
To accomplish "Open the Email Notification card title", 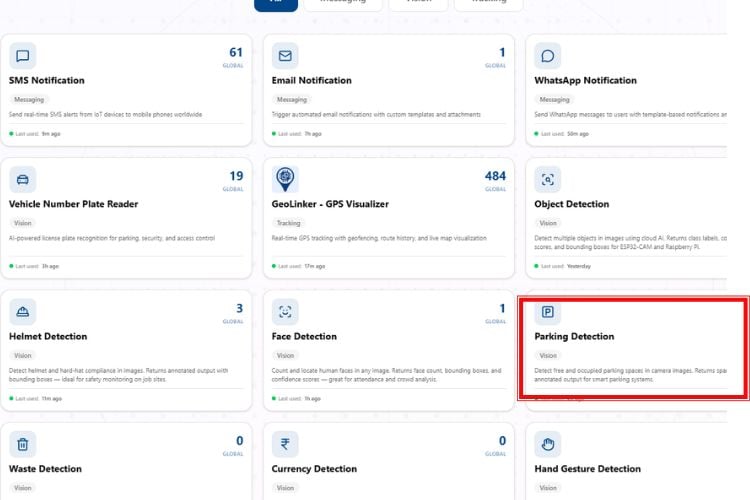I will point(311,80).
